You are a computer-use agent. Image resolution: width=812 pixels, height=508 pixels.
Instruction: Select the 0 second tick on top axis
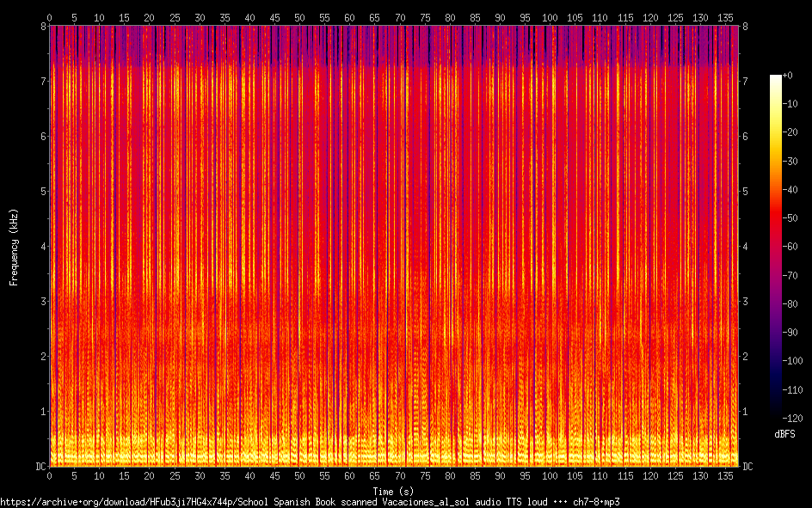pos(50,17)
